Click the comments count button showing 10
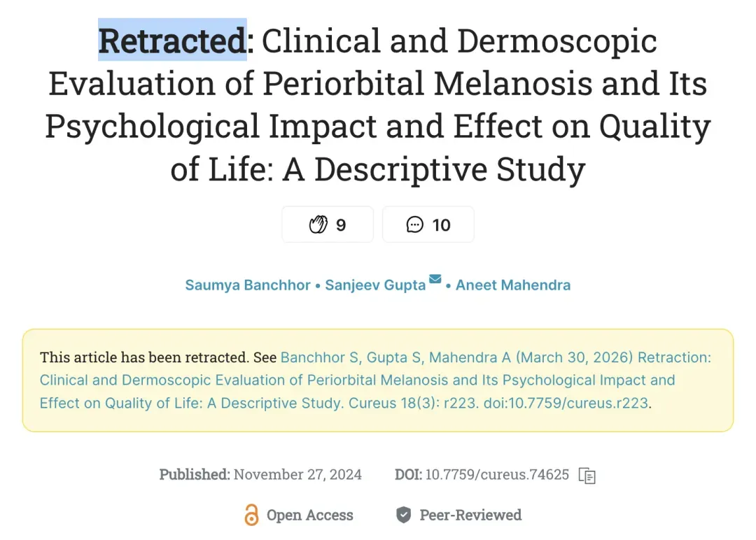Screen dimensions: 756x540 [428, 225]
